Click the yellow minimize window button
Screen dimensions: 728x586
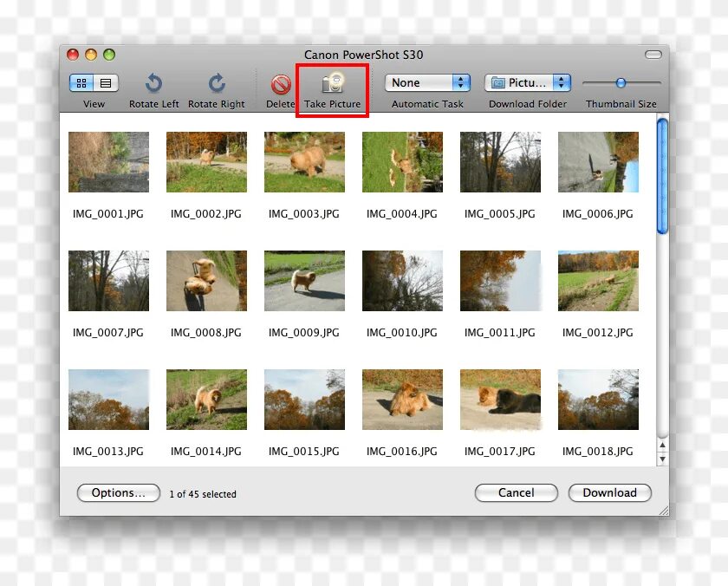[x=91, y=55]
